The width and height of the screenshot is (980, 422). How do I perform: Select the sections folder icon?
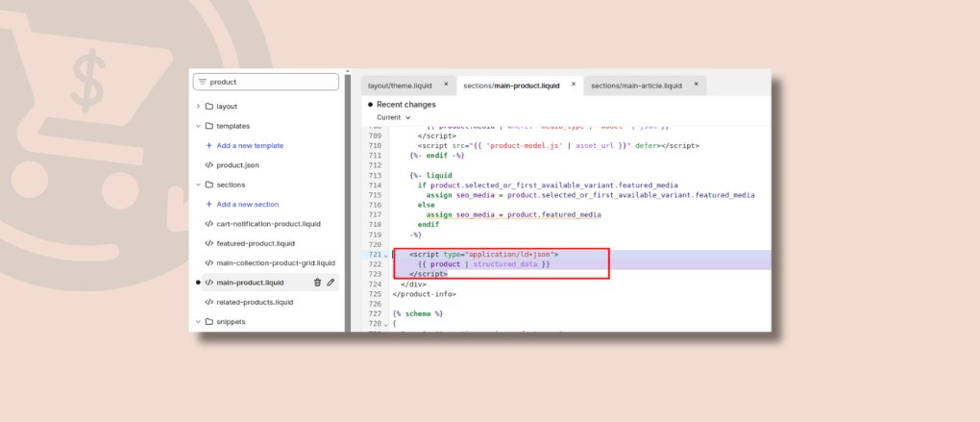[209, 185]
